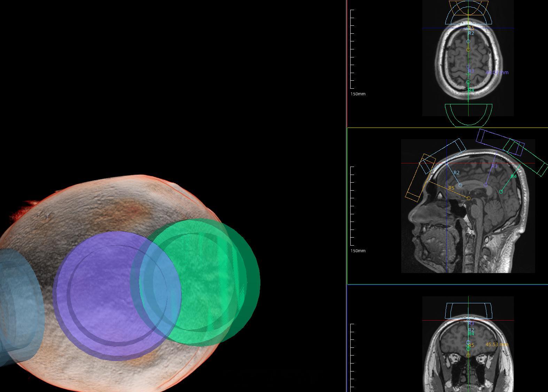This screenshot has width=548, height=392.
Task: Click the orange transducer outline near forehead
Action: tap(420, 178)
